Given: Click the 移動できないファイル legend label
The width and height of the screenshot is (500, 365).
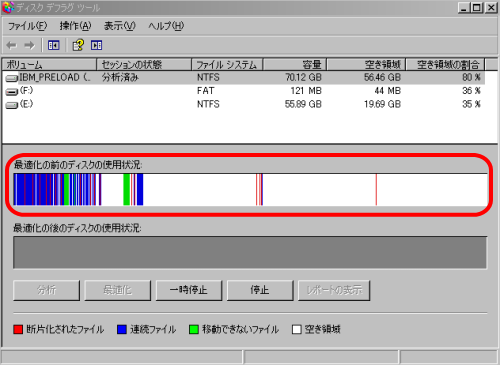Looking at the screenshot, I should pyautogui.click(x=240, y=330).
